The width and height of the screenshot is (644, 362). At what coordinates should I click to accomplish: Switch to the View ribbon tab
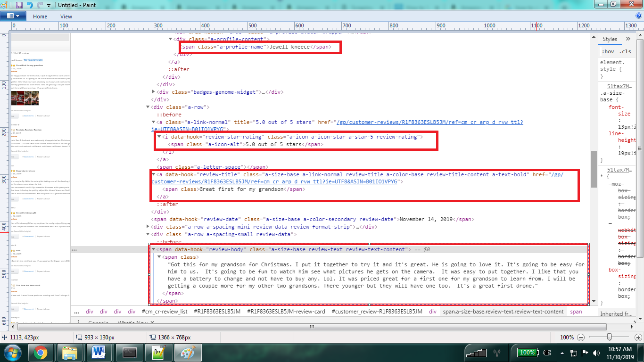point(66,16)
